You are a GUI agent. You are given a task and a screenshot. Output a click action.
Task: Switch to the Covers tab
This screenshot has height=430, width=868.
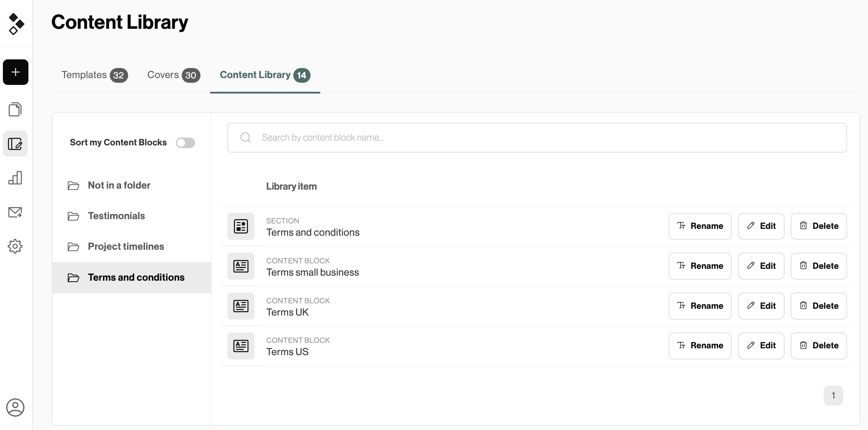point(173,75)
